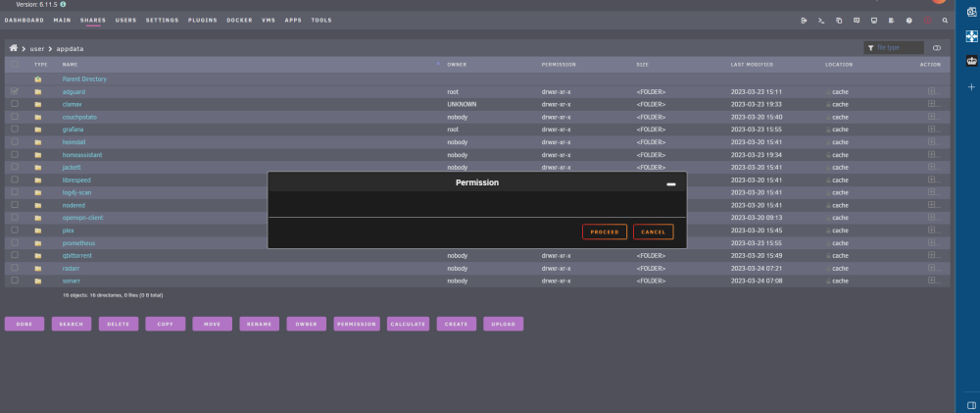Click the action icon for sonarr row
980x413 pixels.
(x=934, y=281)
